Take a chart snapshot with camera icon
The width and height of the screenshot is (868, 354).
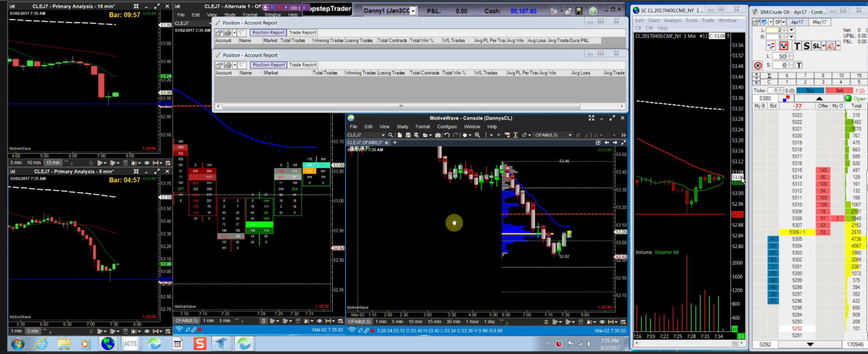[x=438, y=135]
